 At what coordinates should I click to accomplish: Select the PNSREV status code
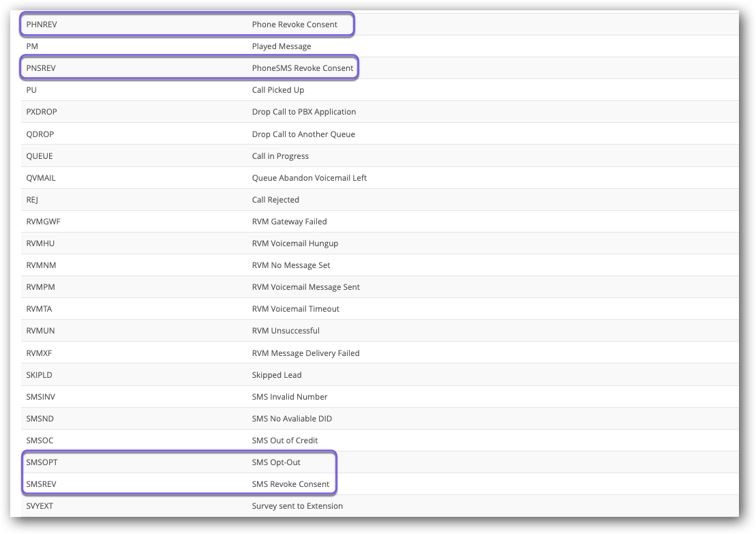[41, 68]
